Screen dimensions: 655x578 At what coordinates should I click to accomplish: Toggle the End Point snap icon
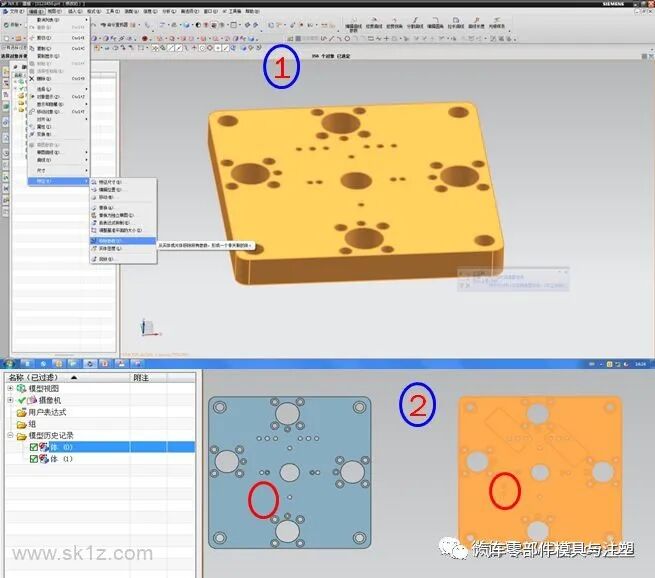[x=171, y=48]
